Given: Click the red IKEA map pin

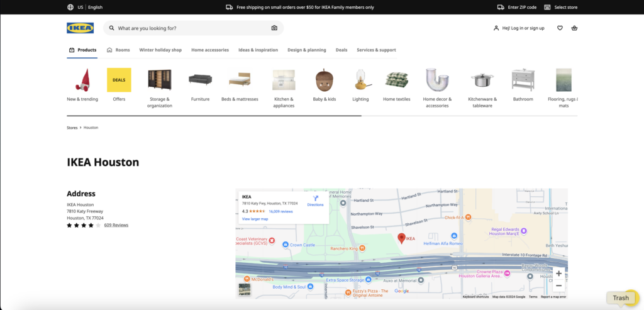Looking at the screenshot, I should [x=402, y=238].
